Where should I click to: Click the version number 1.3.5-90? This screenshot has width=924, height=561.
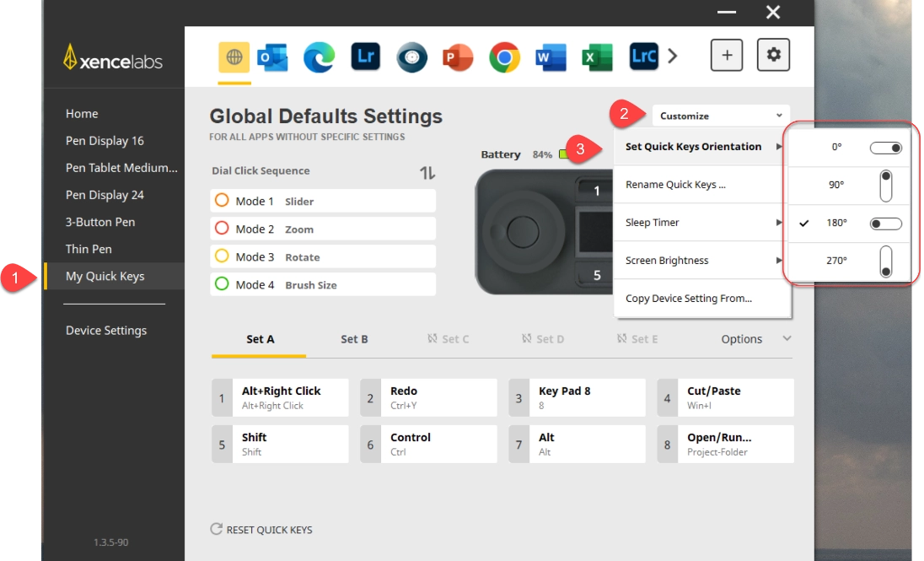[x=110, y=542]
